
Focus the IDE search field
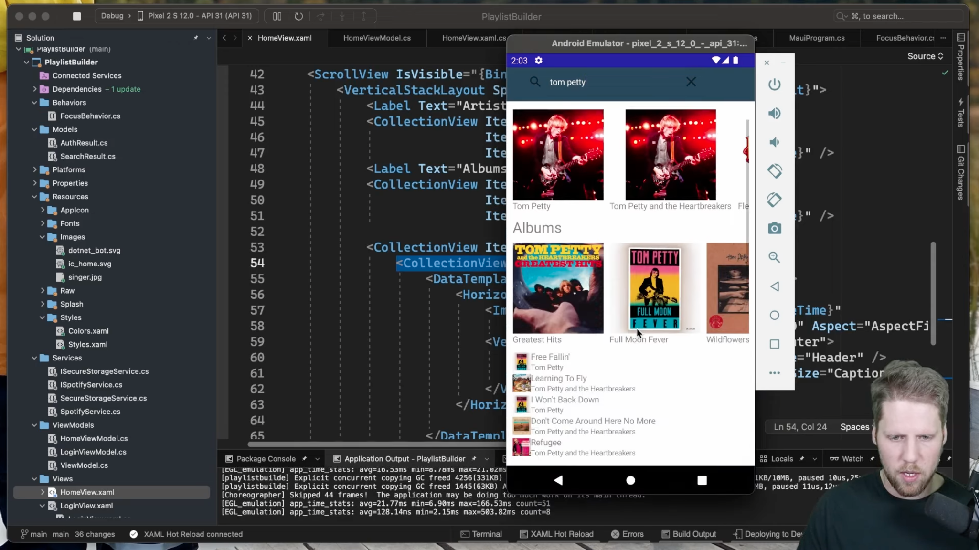[898, 16]
